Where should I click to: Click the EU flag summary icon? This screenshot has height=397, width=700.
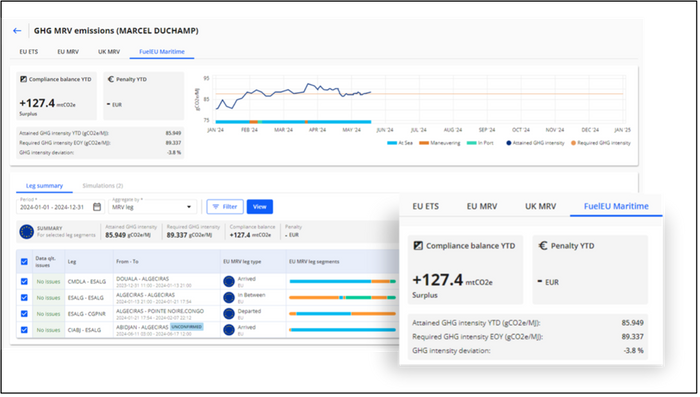coord(26,231)
